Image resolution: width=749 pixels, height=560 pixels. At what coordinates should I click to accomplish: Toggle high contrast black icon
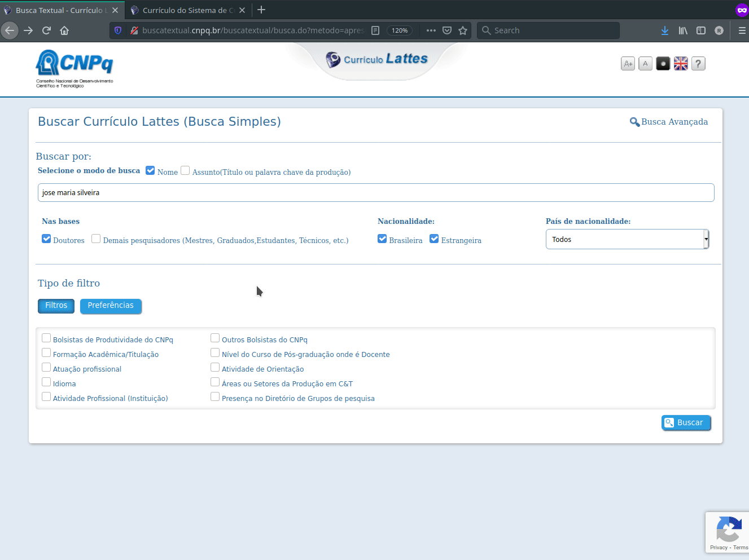pos(663,64)
